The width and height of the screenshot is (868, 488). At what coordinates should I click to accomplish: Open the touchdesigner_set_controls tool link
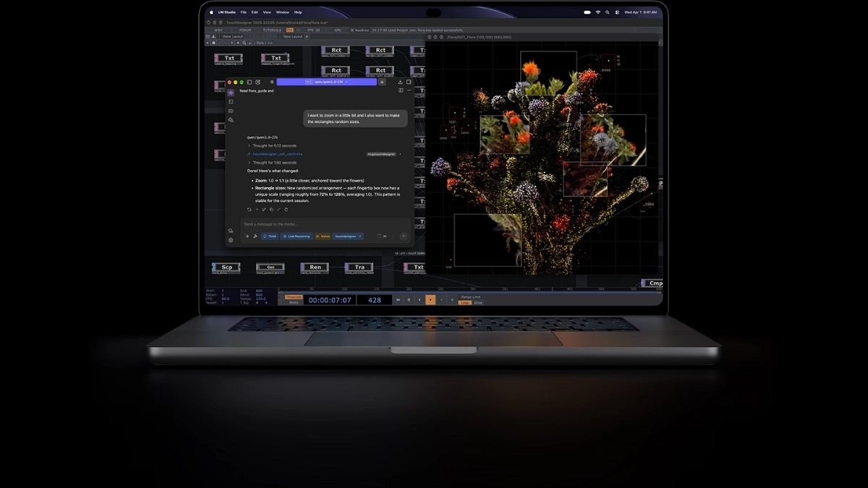point(277,154)
